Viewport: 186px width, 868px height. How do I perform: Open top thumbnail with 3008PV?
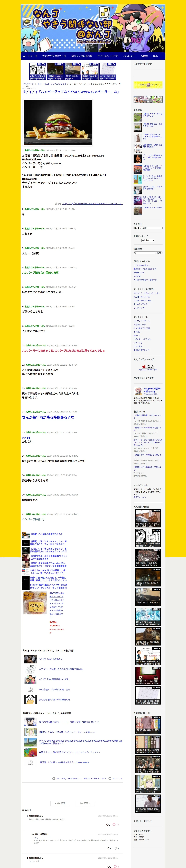point(55,71)
